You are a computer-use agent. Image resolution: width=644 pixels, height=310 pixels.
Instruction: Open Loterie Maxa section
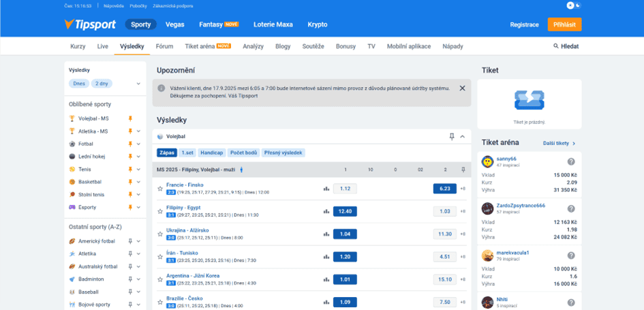273,25
